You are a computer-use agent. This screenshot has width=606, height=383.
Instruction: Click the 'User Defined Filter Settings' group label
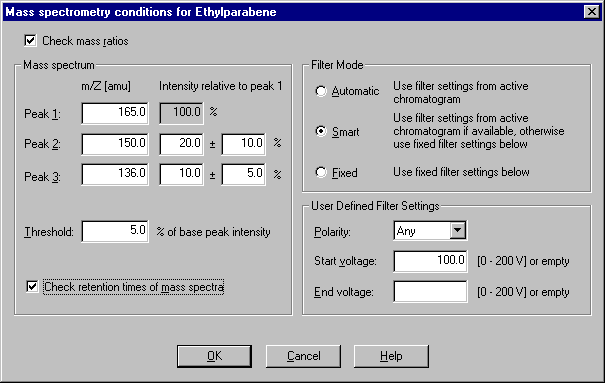click(x=375, y=206)
